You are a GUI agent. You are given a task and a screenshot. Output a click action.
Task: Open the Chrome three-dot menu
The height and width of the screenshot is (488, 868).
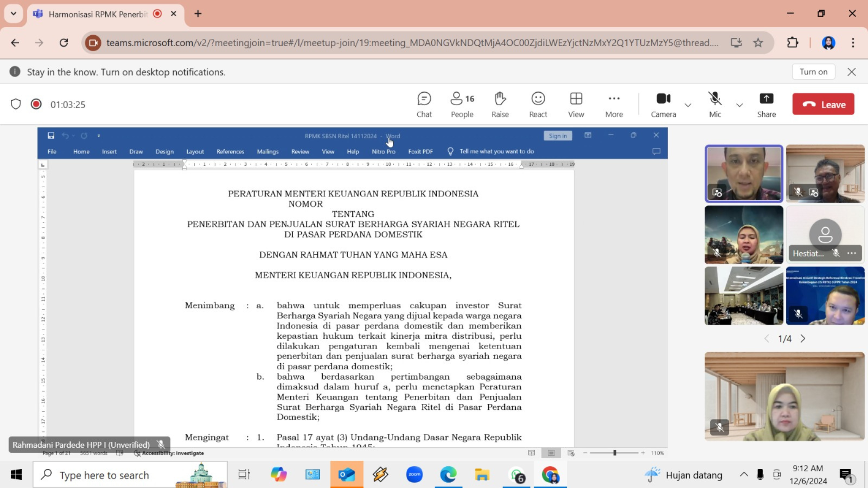[853, 42]
